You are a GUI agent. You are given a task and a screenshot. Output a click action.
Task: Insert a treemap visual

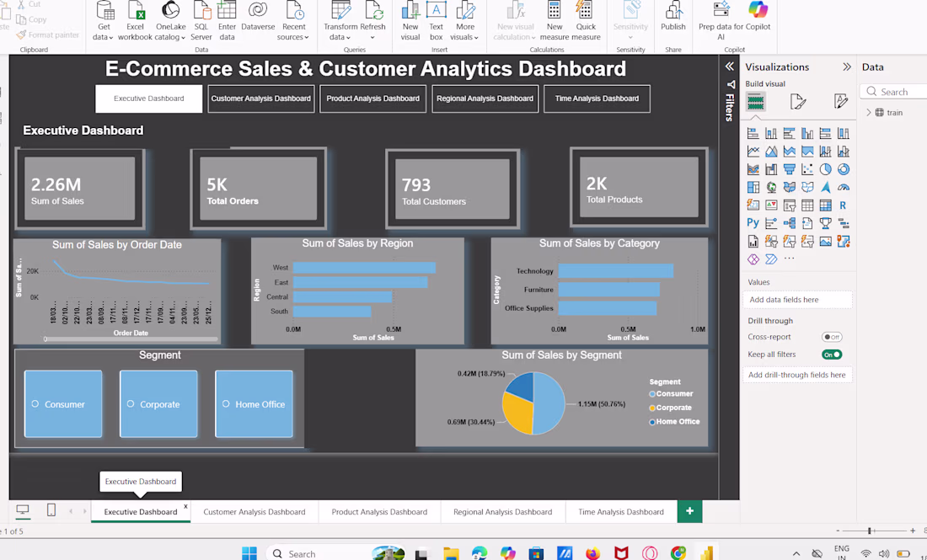click(x=753, y=187)
